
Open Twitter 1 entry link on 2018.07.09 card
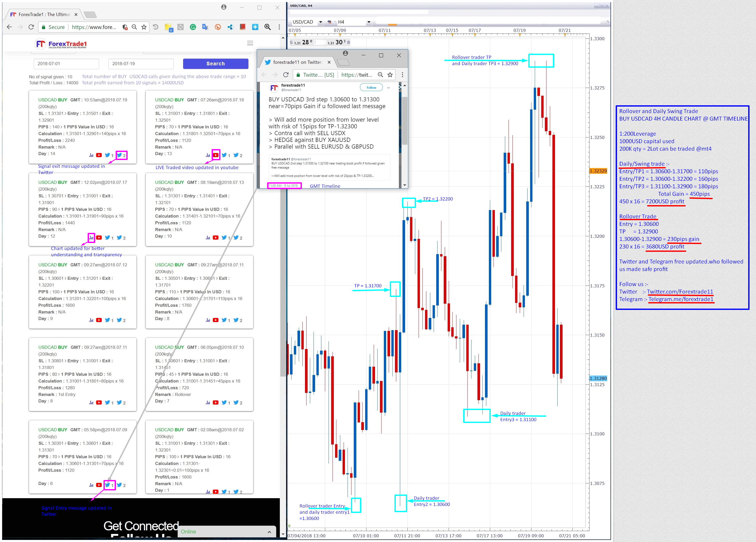pos(109,485)
